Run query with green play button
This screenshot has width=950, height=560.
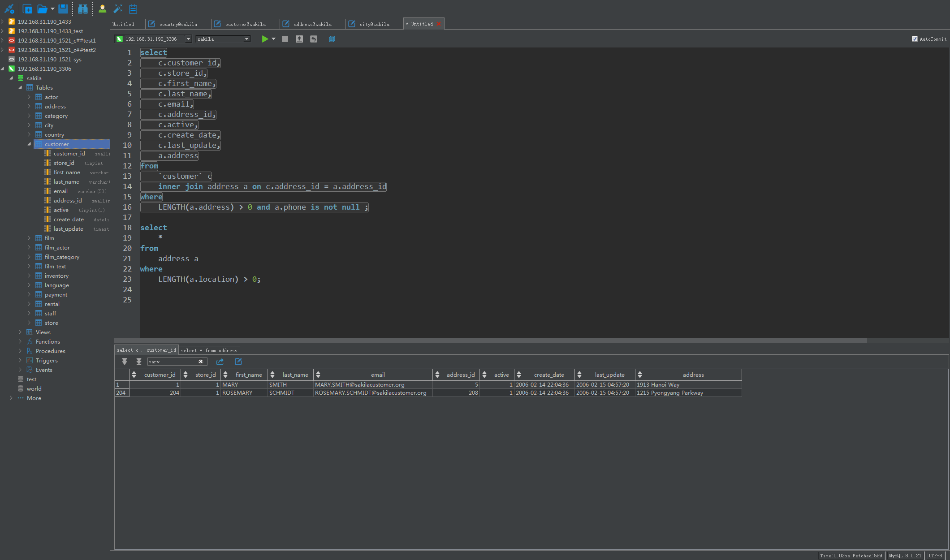click(265, 39)
